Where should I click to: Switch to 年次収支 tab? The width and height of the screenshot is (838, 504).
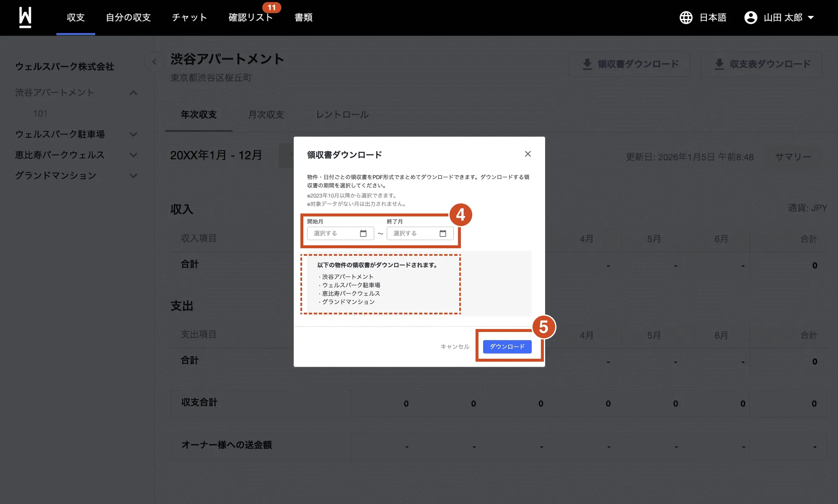[x=199, y=115]
